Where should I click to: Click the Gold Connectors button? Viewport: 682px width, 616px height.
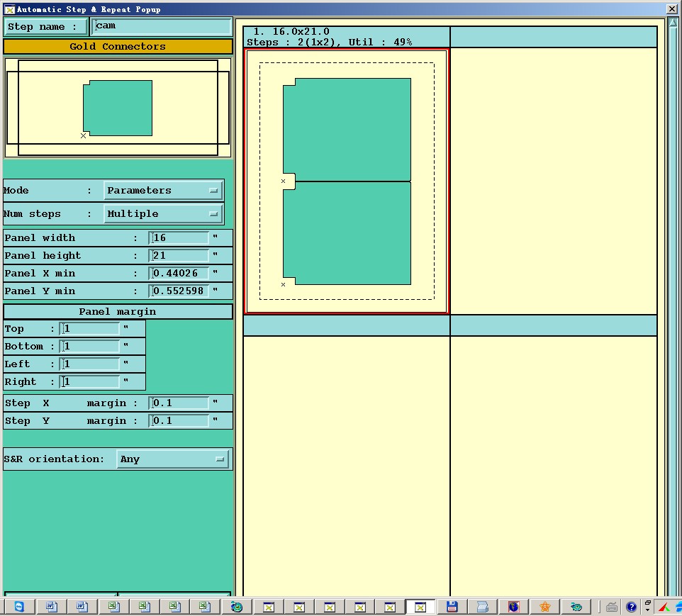point(118,47)
